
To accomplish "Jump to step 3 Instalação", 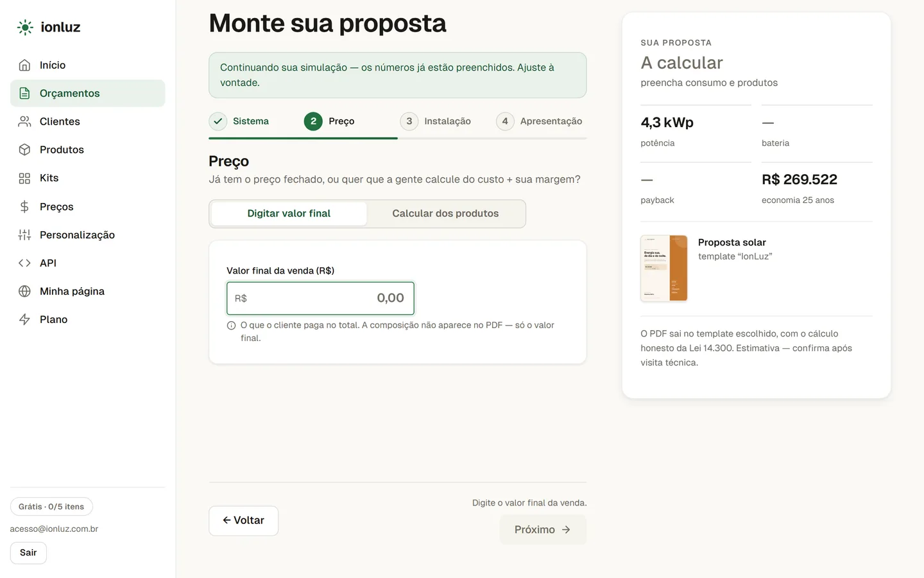I will click(x=436, y=121).
